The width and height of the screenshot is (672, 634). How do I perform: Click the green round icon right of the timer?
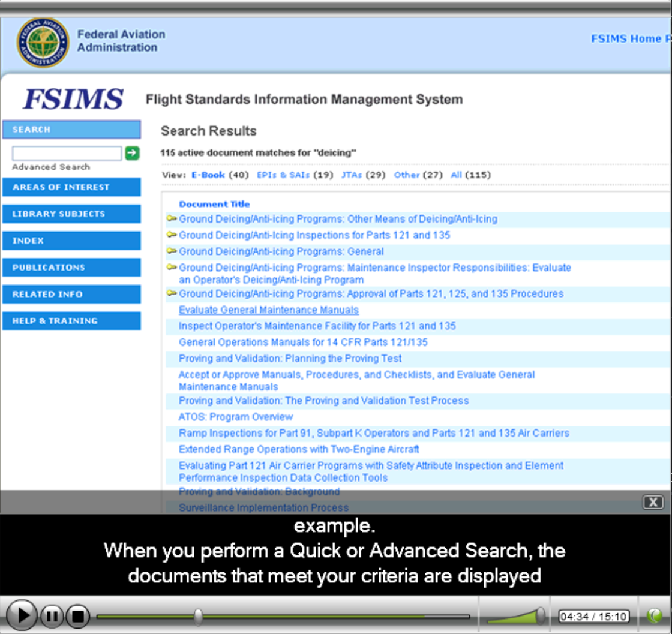[x=655, y=615]
